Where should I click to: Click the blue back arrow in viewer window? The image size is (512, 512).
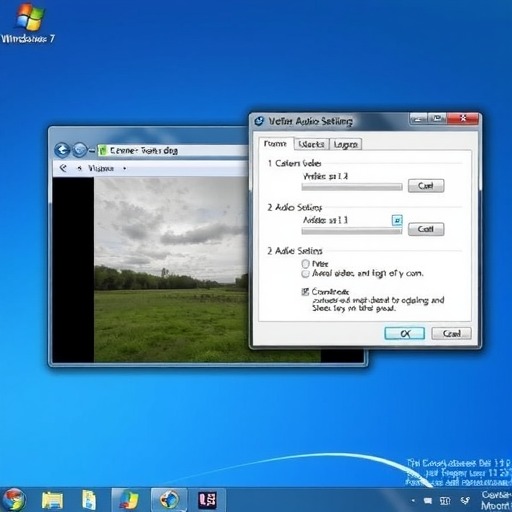coord(62,150)
